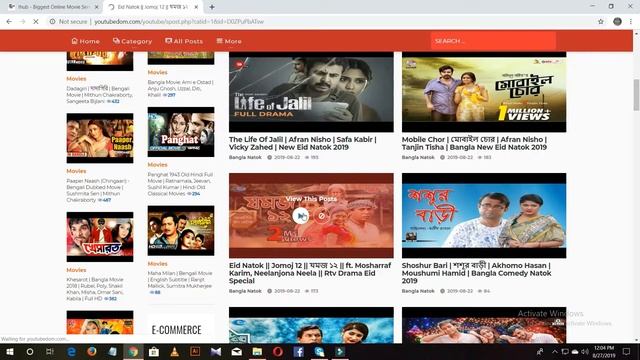Screen dimensions: 640x360
Task: Launch Microsoft Edge from the taskbar
Action: [71, 351]
